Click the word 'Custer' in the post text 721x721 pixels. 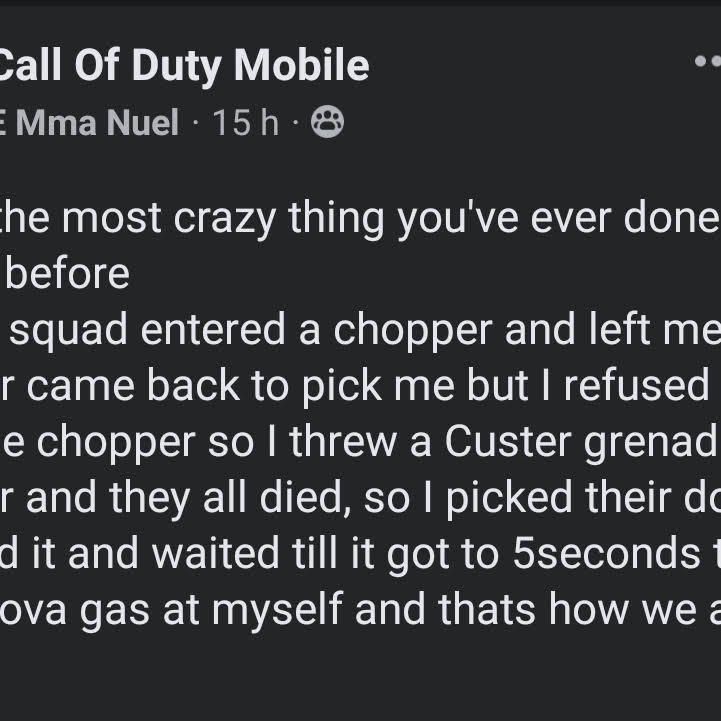(x=508, y=442)
